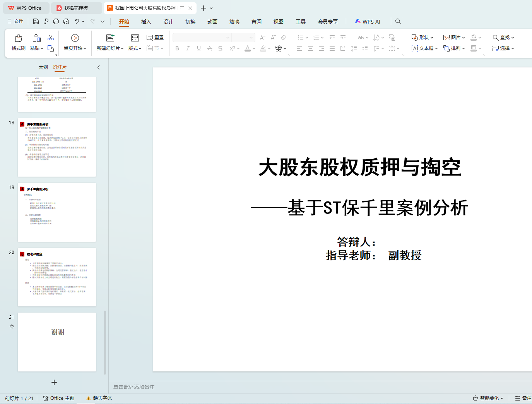Expand the 当页开始 dropdown arrow

pos(85,48)
